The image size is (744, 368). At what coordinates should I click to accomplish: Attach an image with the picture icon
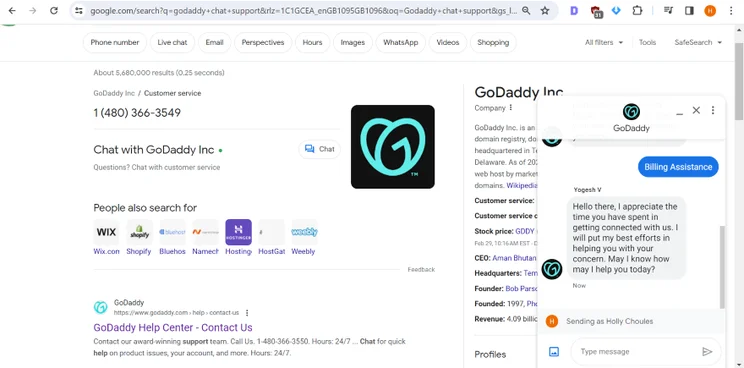click(x=553, y=351)
